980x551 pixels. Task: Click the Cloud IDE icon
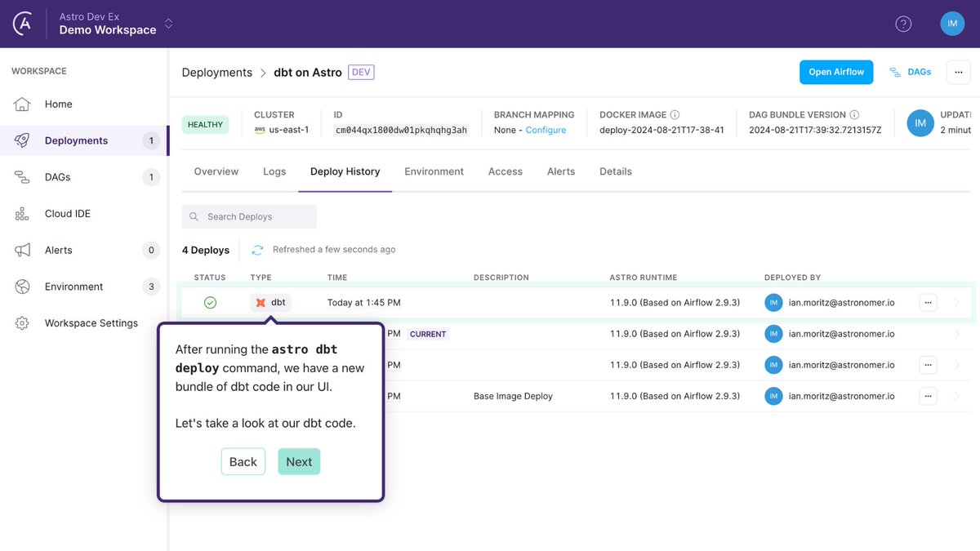tap(22, 214)
